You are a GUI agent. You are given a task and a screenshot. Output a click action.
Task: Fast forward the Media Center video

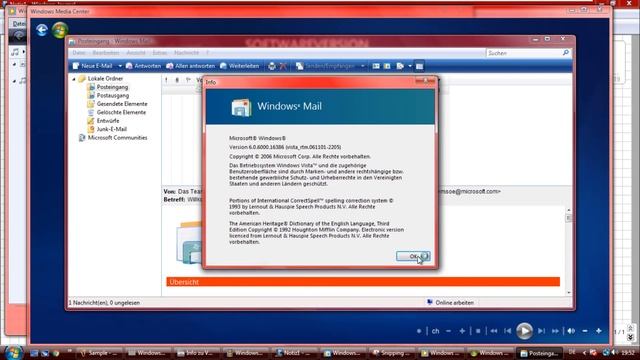555,331
